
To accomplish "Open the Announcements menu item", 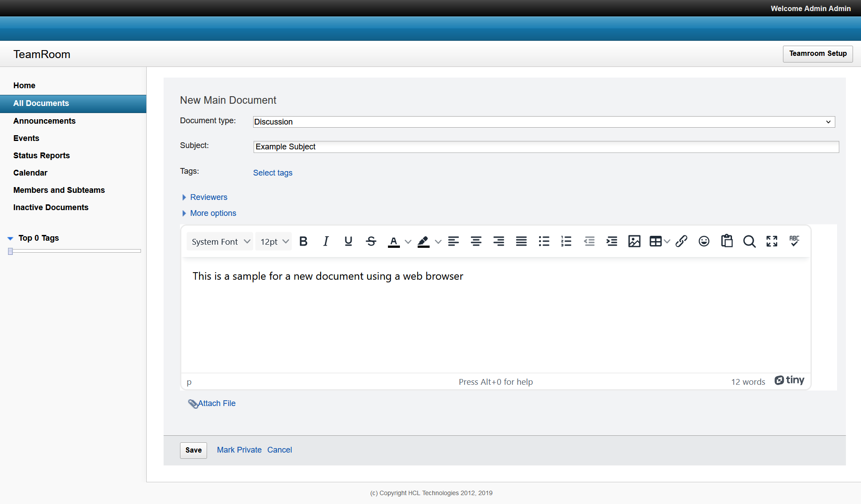I will pos(44,121).
